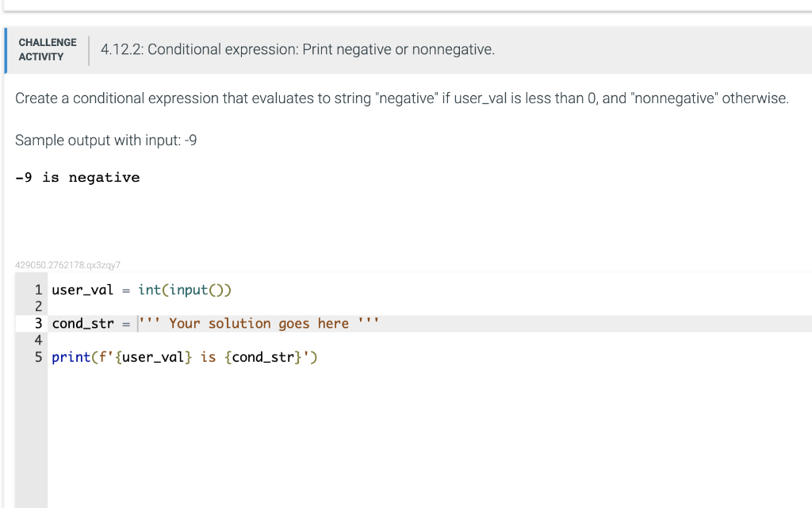The image size is (812, 508).
Task: Click the blue bar beside the activity header
Action: [5, 49]
